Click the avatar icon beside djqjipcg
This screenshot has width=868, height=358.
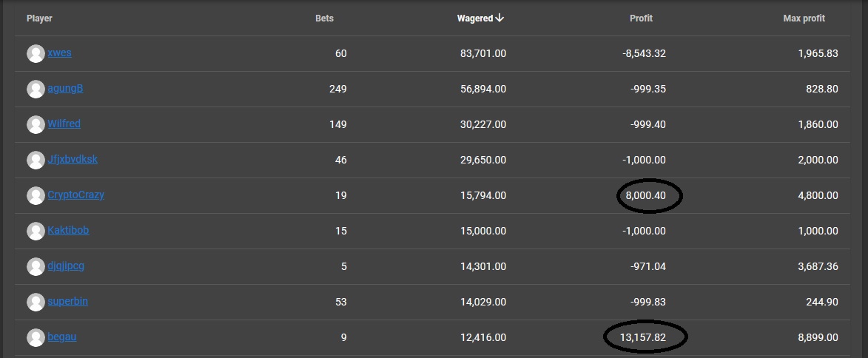pyautogui.click(x=36, y=266)
